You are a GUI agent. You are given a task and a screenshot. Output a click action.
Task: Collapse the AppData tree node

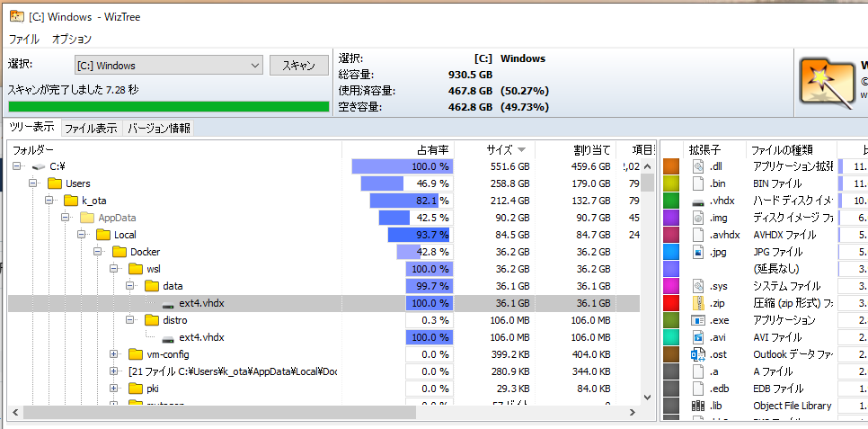tap(67, 218)
